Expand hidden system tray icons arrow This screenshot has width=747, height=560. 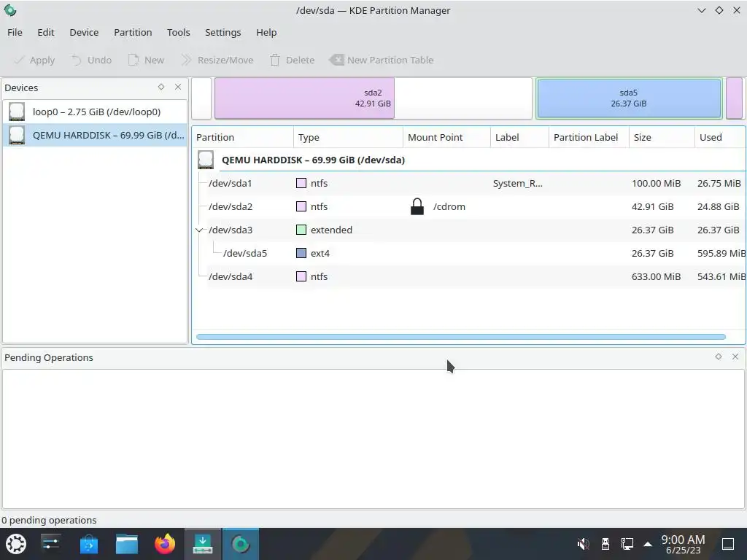tap(648, 544)
